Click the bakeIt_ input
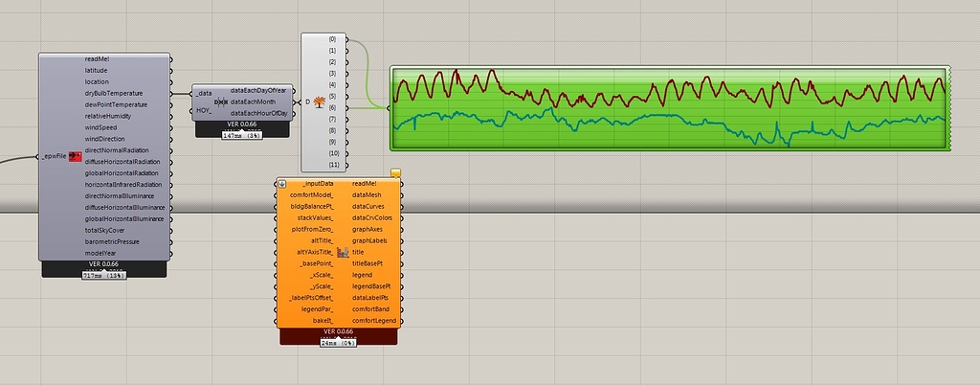Screen dimensions: 980x385 (323, 321)
